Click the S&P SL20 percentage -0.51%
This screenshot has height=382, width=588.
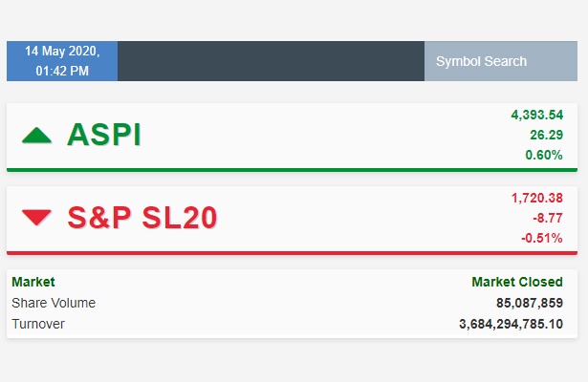coord(542,238)
